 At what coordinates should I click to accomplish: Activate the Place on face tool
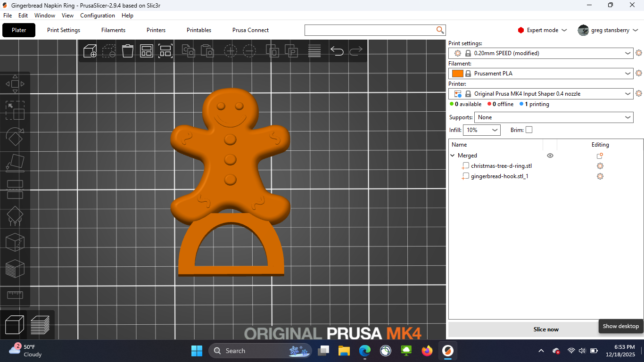tap(15, 163)
